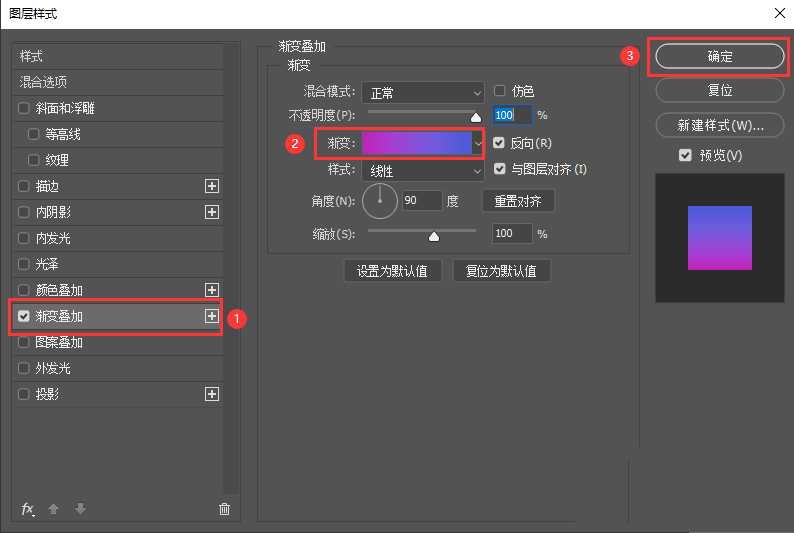
Task: Click the 设置为默认值 button
Action: pos(392,271)
